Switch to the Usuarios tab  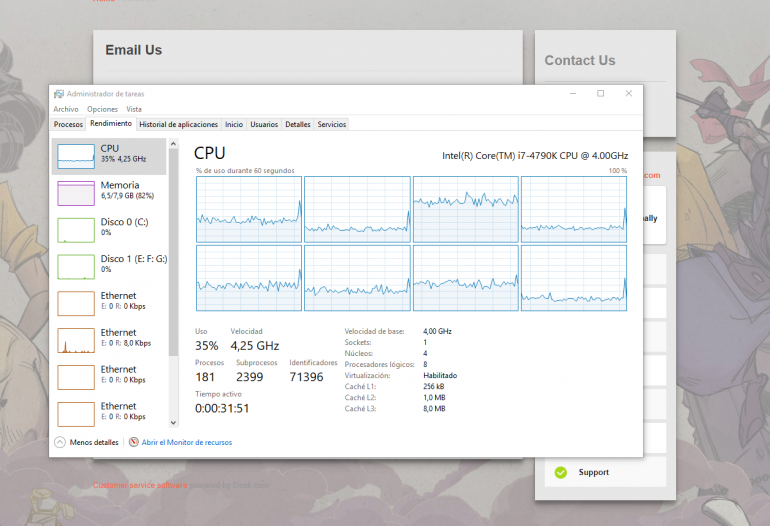pyautogui.click(x=264, y=124)
